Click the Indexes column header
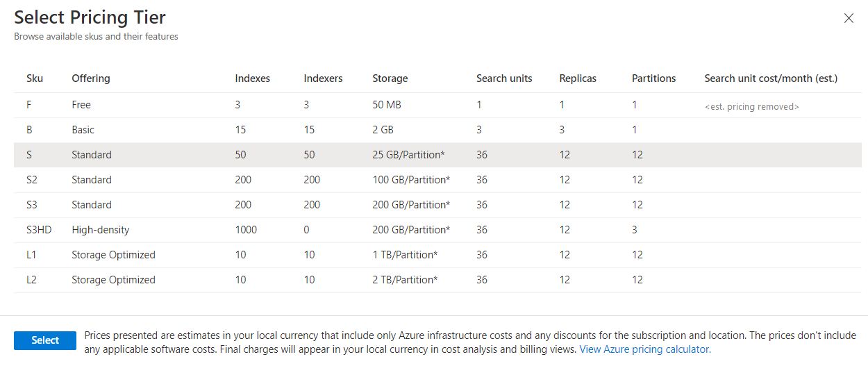The image size is (868, 366). [252, 78]
